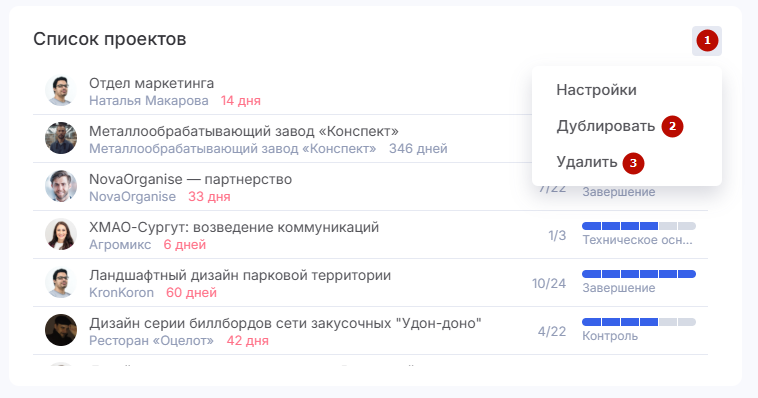Click red badge 3 beside Удалить
758x398 pixels.
pyautogui.click(x=633, y=163)
